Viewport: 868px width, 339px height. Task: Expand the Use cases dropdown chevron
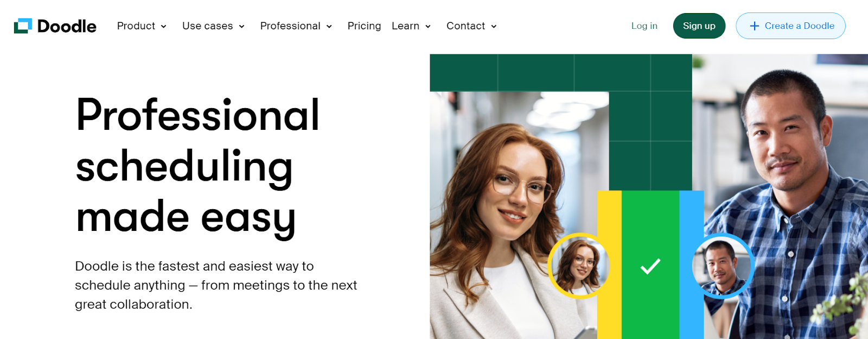coord(241,27)
